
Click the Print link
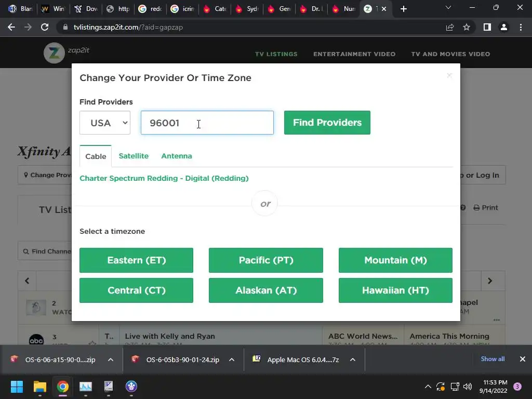click(x=486, y=208)
